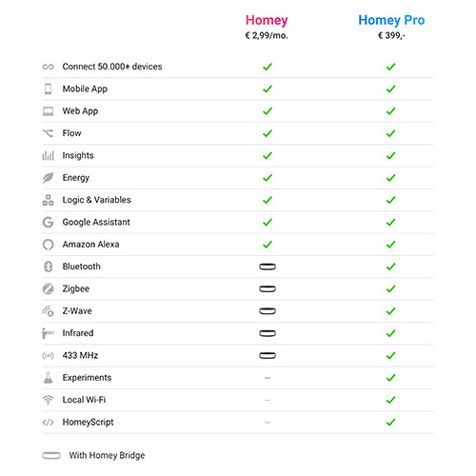Click the Amazon Alexa ring icon
The image size is (476, 476).
pos(48,245)
